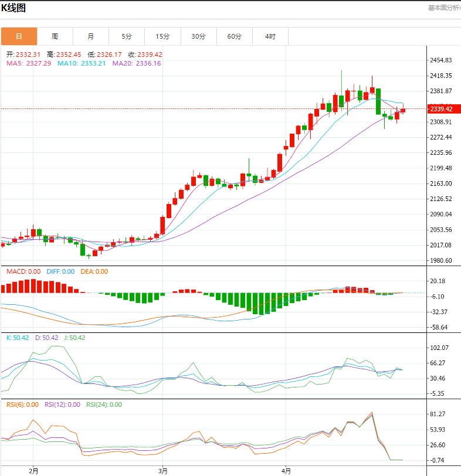Click the 3月 date marker on time axis
The height and width of the screenshot is (476, 461).
[x=162, y=470]
